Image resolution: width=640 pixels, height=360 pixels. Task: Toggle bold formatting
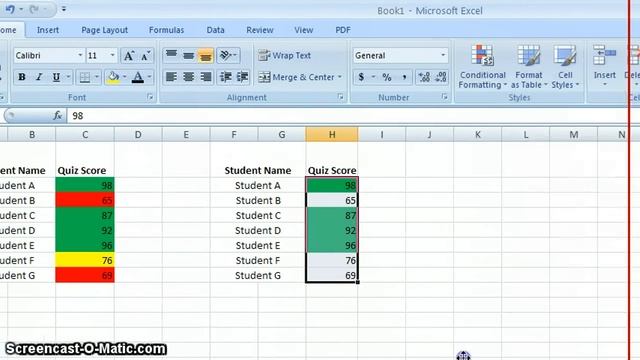(x=22, y=77)
